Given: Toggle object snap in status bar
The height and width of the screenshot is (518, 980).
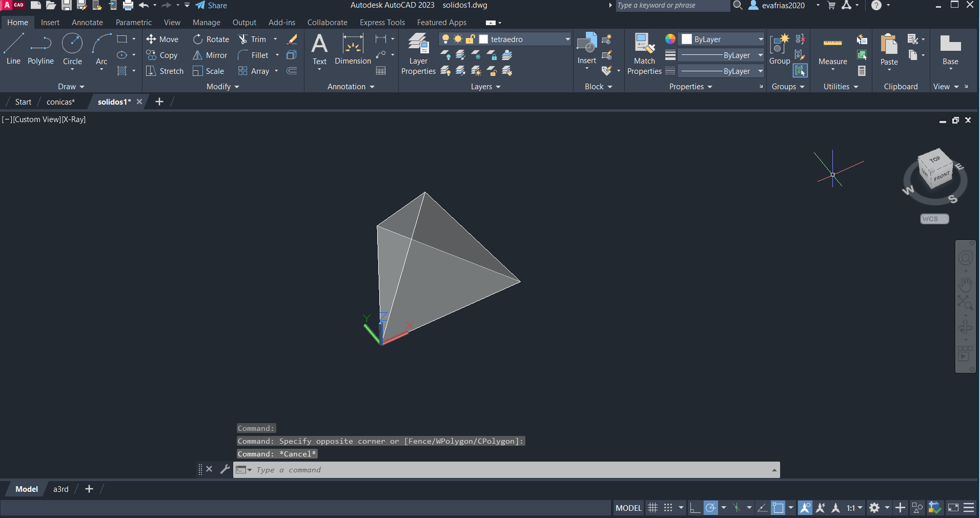Looking at the screenshot, I should [x=778, y=508].
